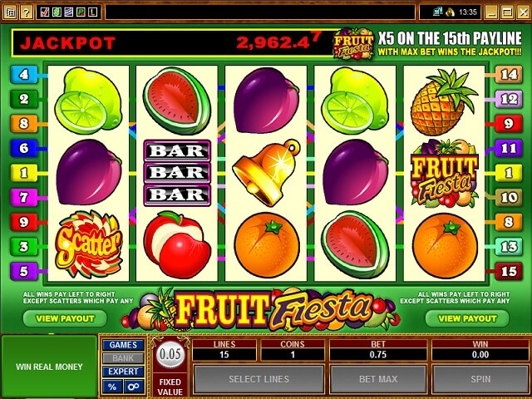Click the green dollar sign indicator icon
The width and height of the screenshot is (532, 399).
coord(57,12)
